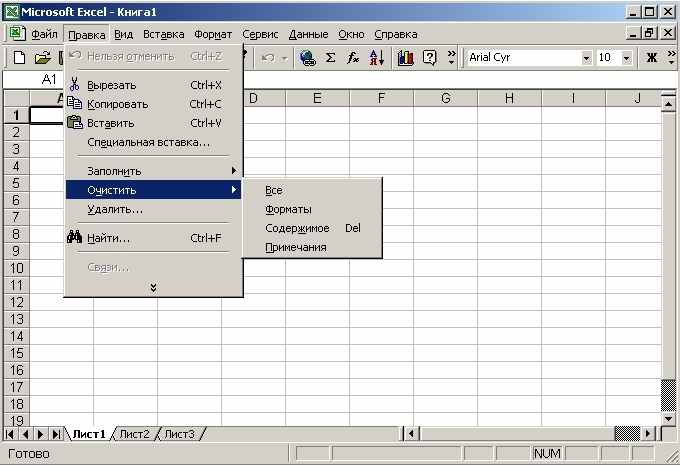Choose Удалить… from the menu
Viewport: 680px width, 465px height.
coord(153,209)
